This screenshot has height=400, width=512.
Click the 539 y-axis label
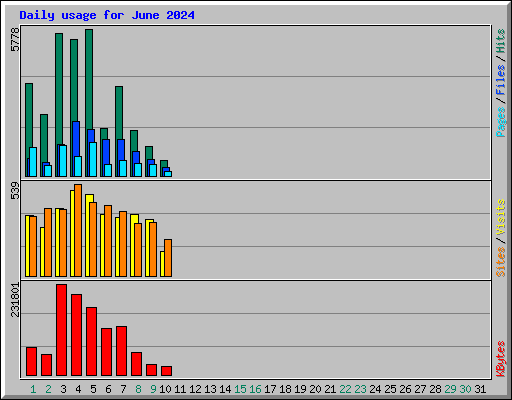click(15, 191)
